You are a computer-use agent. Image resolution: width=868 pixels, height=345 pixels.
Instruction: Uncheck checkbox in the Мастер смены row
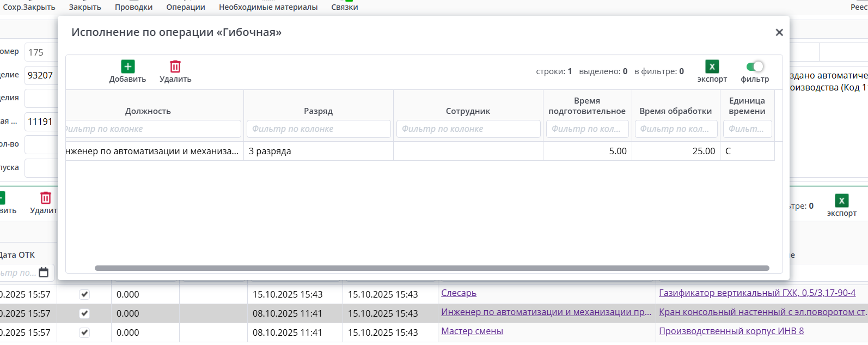tap(84, 332)
